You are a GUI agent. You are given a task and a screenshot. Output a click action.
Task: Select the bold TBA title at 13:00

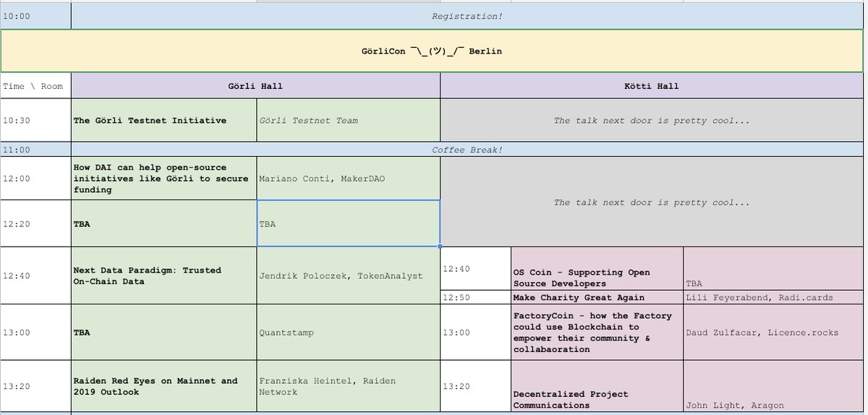pyautogui.click(x=163, y=333)
